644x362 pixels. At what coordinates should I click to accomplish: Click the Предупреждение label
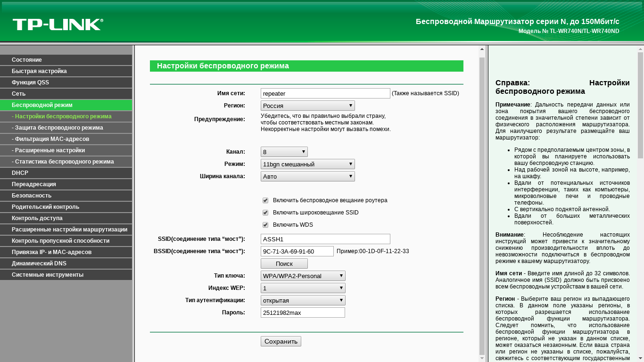pos(220,119)
